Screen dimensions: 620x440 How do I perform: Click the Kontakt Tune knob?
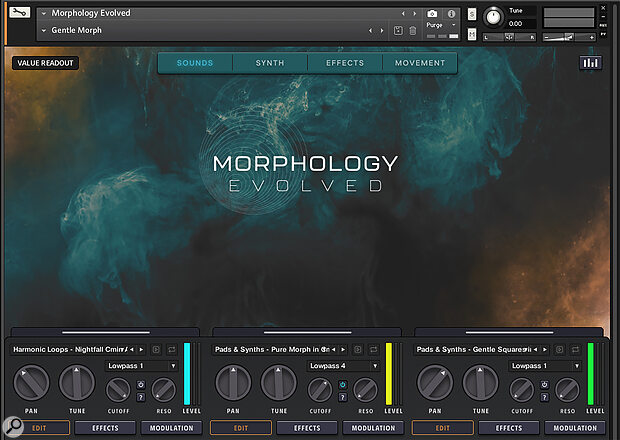pos(493,17)
